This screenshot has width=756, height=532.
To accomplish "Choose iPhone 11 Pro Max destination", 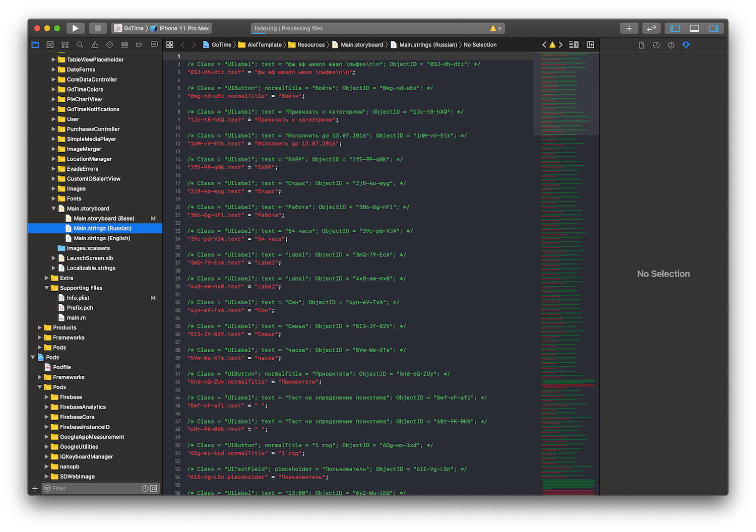I will click(x=179, y=28).
